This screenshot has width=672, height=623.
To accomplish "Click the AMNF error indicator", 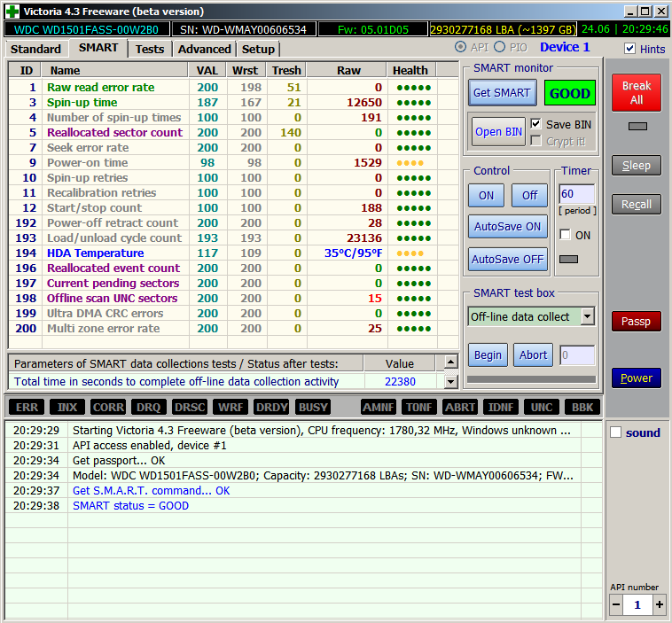I will [379, 407].
